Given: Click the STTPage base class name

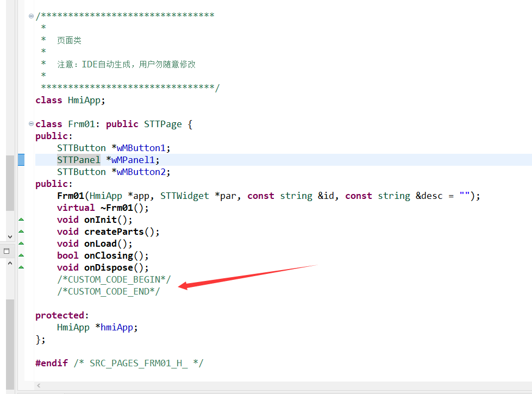Looking at the screenshot, I should click(163, 124).
